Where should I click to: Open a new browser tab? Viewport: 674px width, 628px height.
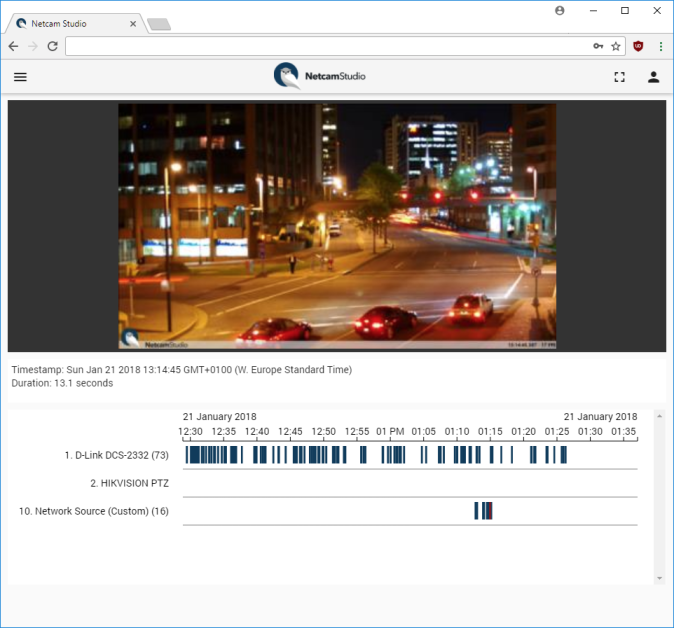158,24
